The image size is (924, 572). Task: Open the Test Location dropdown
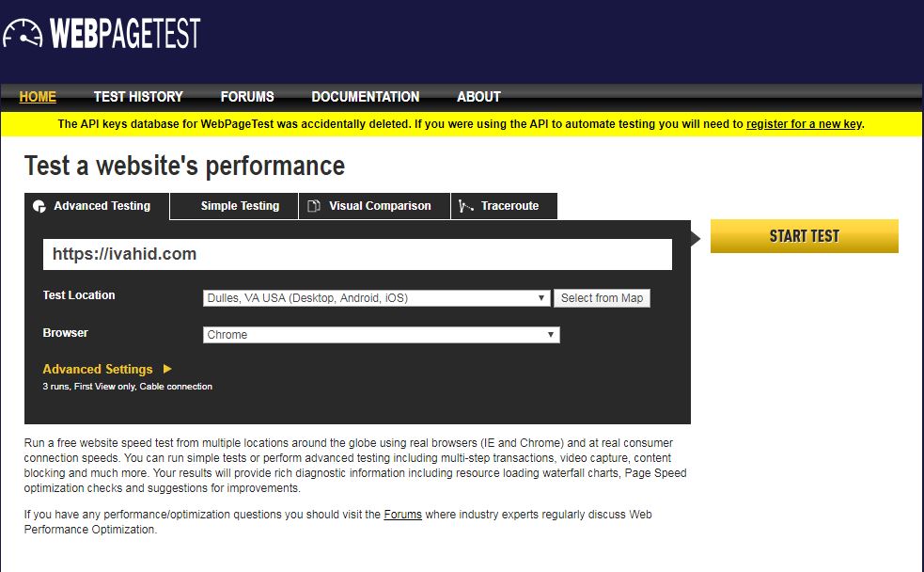tap(377, 298)
